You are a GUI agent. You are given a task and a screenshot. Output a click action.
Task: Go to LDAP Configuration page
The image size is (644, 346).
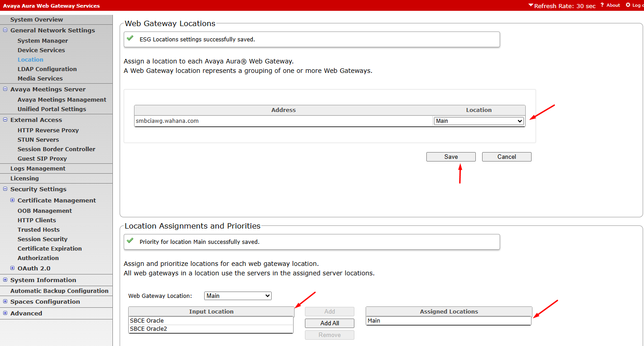(47, 69)
